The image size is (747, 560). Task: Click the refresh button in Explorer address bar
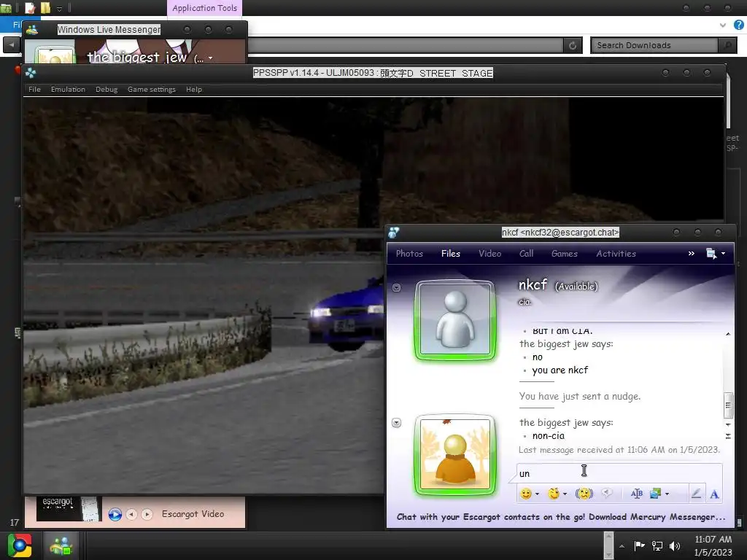pyautogui.click(x=573, y=45)
